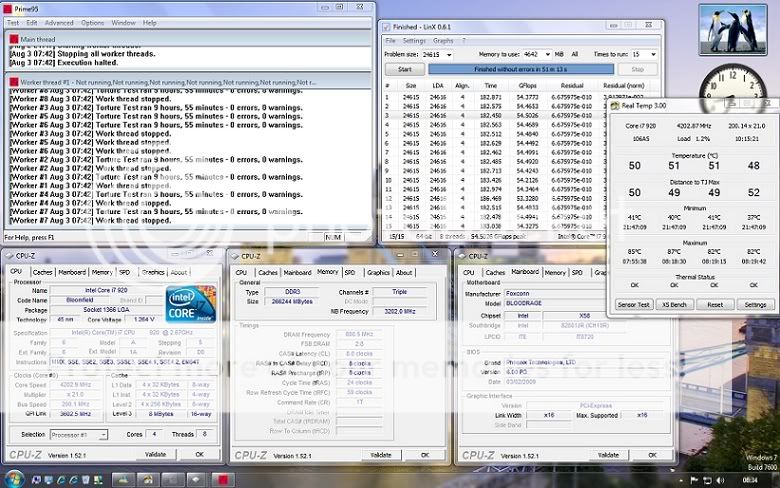
Task: Open the Test menu in Prime95
Action: pyautogui.click(x=12, y=23)
